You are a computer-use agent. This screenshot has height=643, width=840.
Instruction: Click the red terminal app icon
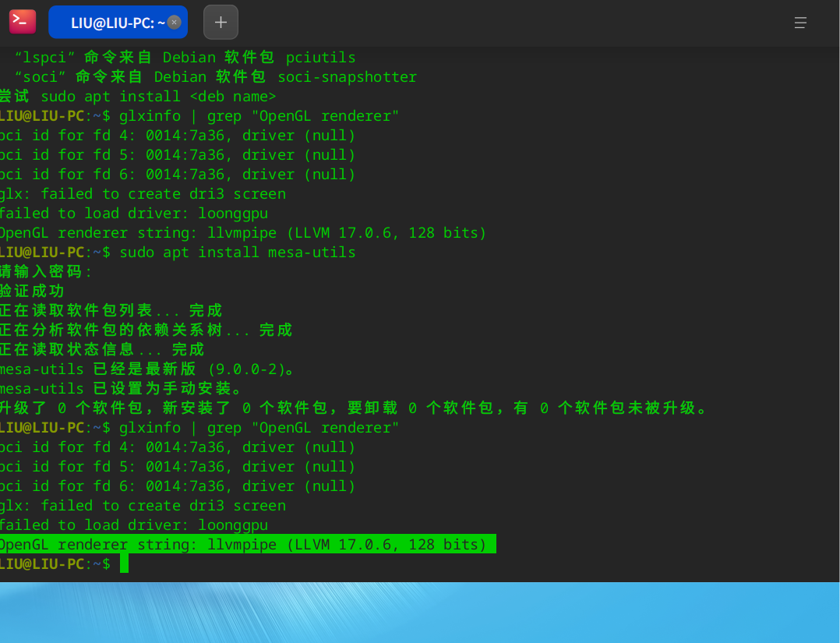coord(23,22)
